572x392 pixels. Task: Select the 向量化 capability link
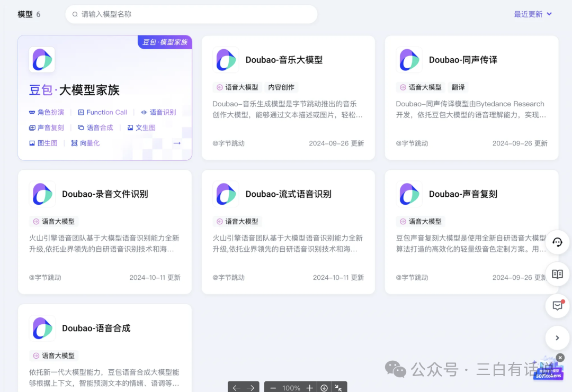(x=85, y=143)
